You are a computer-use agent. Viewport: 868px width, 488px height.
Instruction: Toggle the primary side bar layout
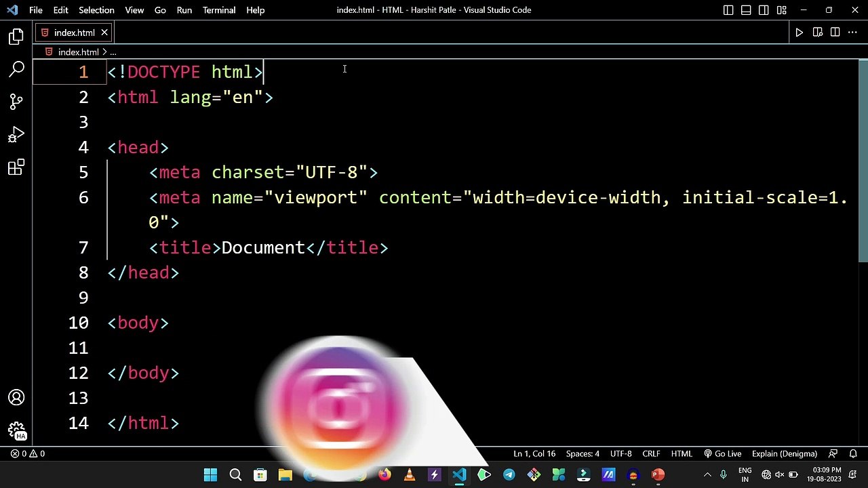point(728,10)
